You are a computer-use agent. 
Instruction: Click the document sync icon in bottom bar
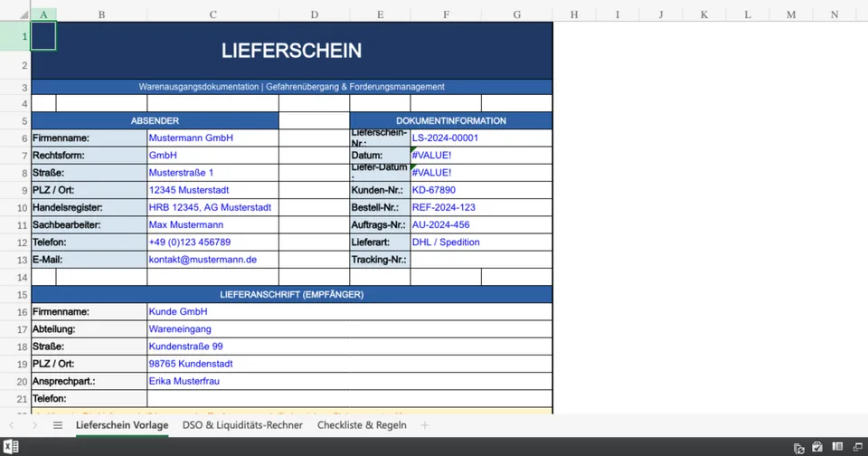[798, 448]
